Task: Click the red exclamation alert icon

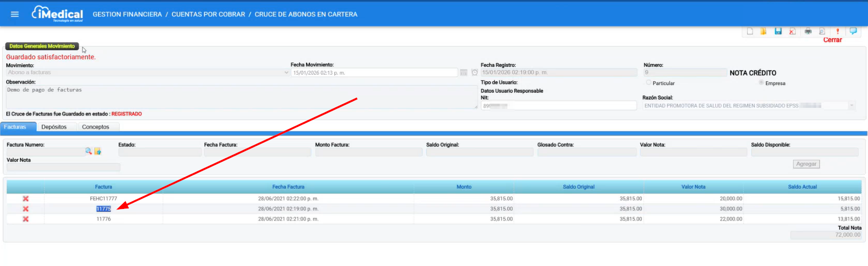Action: [837, 31]
